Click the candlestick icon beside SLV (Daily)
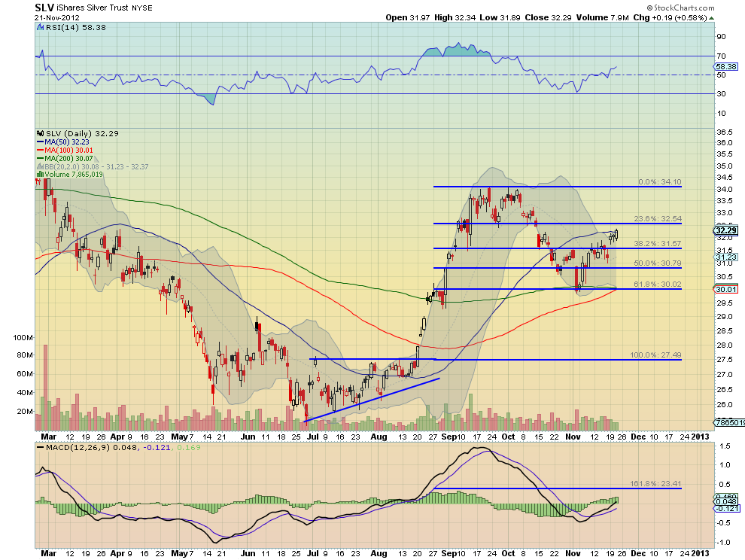Image resolution: width=745 pixels, height=560 pixels. [x=41, y=133]
